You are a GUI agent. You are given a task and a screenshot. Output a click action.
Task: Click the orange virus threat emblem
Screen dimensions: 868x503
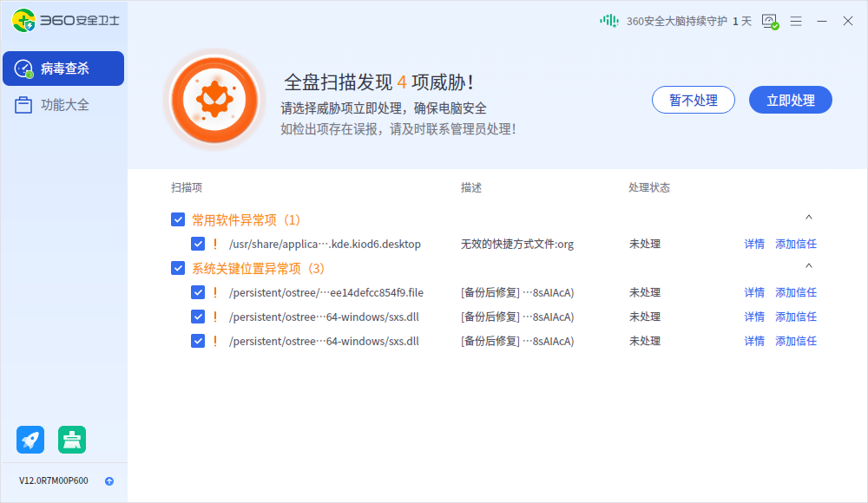(214, 100)
